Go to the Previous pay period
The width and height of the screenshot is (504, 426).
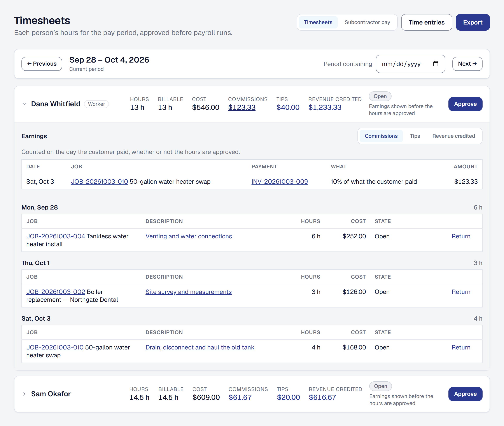(42, 64)
